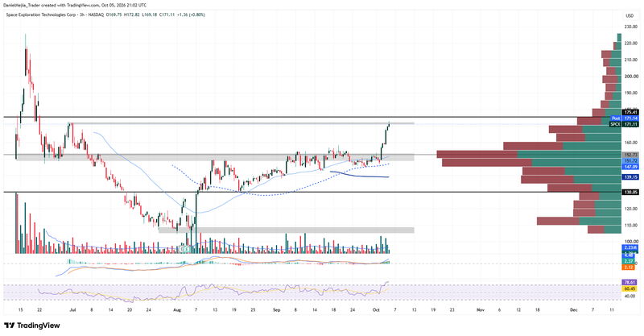Click the Space Exploration Technologies Corp symbol title
Image resolution: width=644 pixels, height=336 pixels.
pyautogui.click(x=42, y=15)
